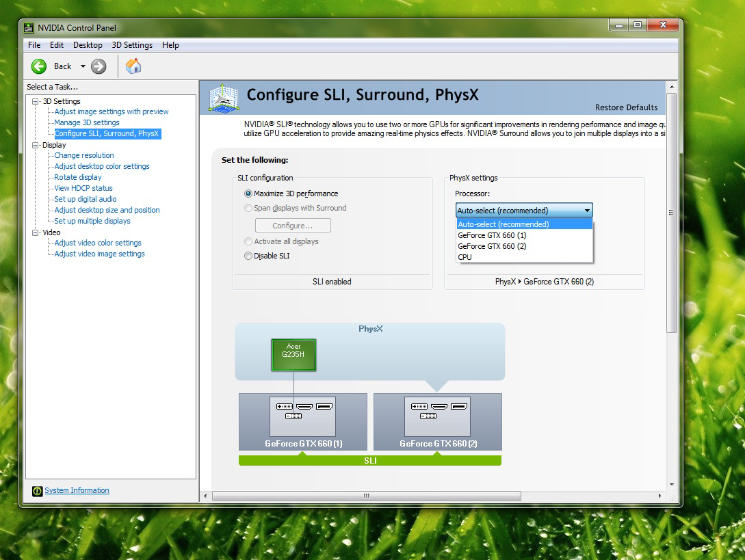Click the vertical scrollbar up arrow

[671, 87]
